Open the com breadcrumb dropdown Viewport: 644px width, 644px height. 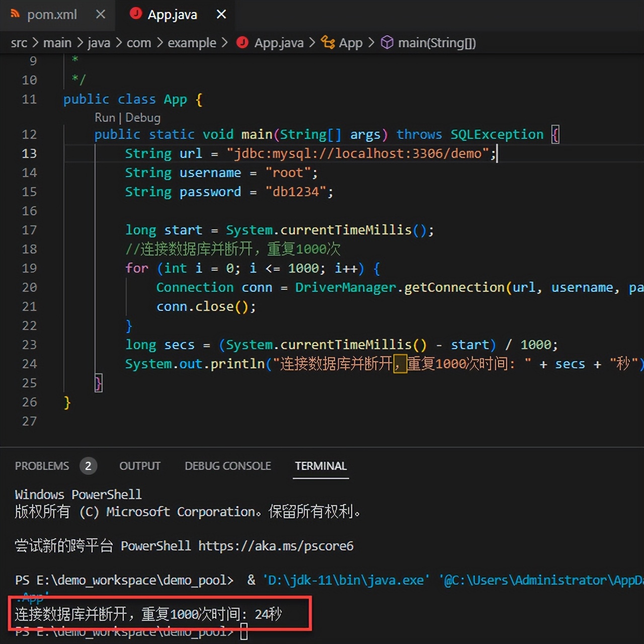point(139,43)
